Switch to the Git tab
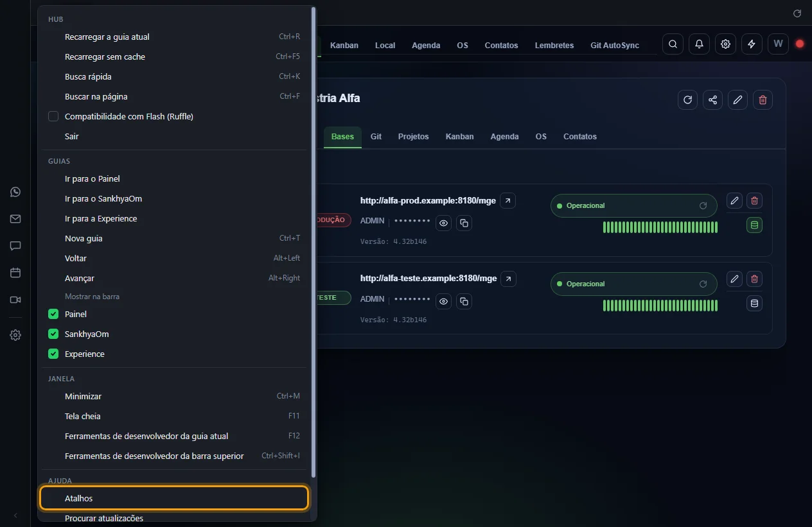The height and width of the screenshot is (527, 812). pos(376,137)
